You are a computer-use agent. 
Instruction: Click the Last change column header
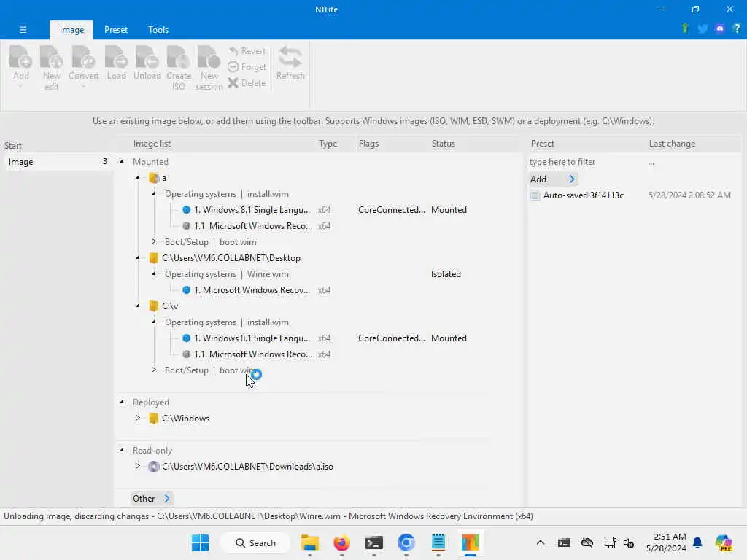point(672,144)
